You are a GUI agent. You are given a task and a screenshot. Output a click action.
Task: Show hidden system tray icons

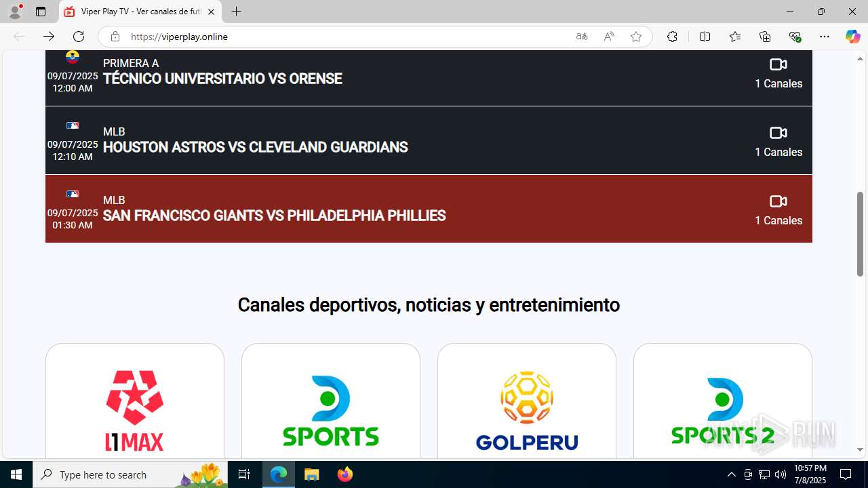tap(731, 474)
